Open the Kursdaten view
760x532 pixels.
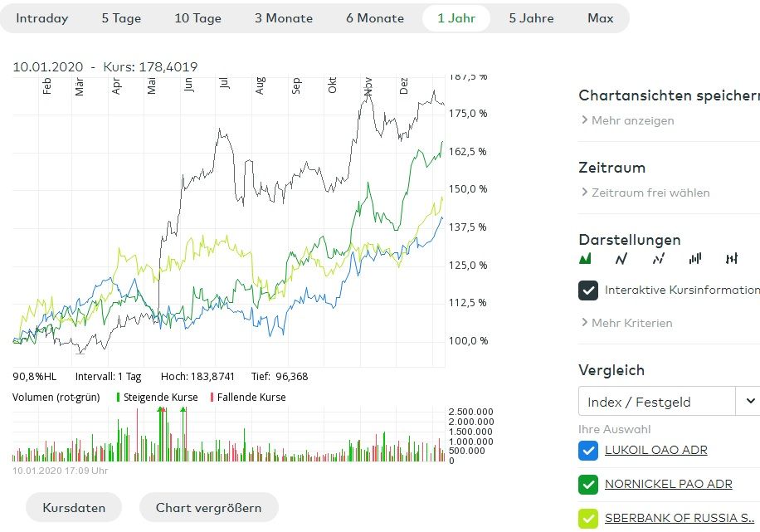pos(73,507)
